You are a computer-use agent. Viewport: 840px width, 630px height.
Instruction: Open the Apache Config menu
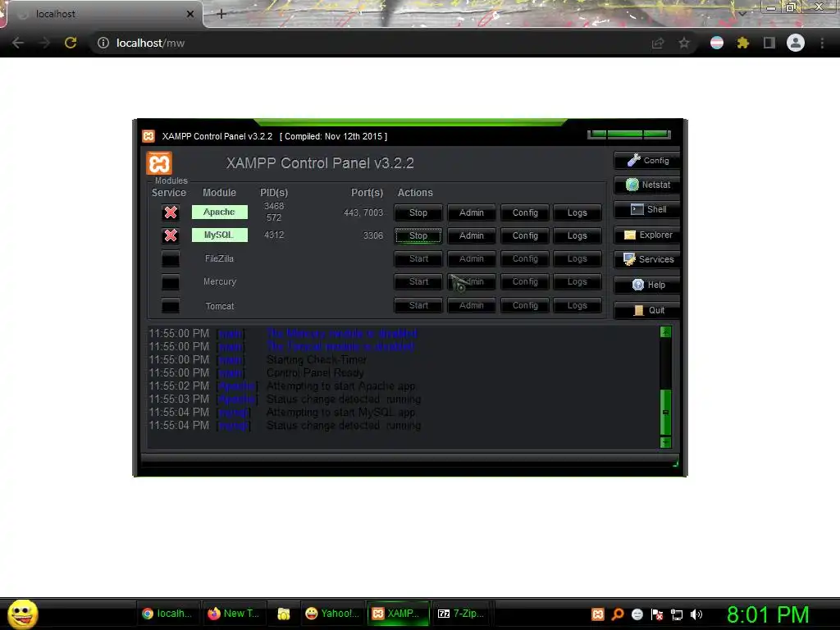pyautogui.click(x=524, y=212)
